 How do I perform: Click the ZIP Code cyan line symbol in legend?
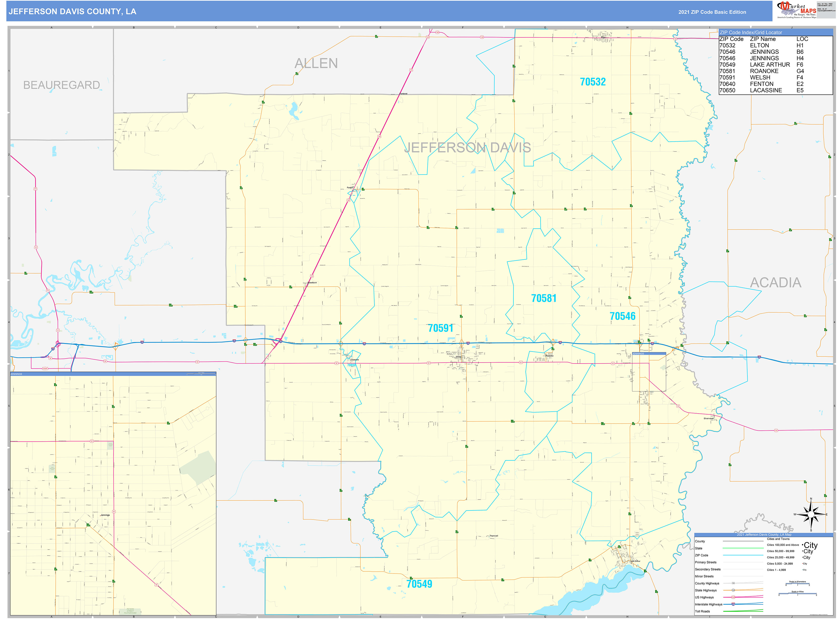click(x=743, y=555)
